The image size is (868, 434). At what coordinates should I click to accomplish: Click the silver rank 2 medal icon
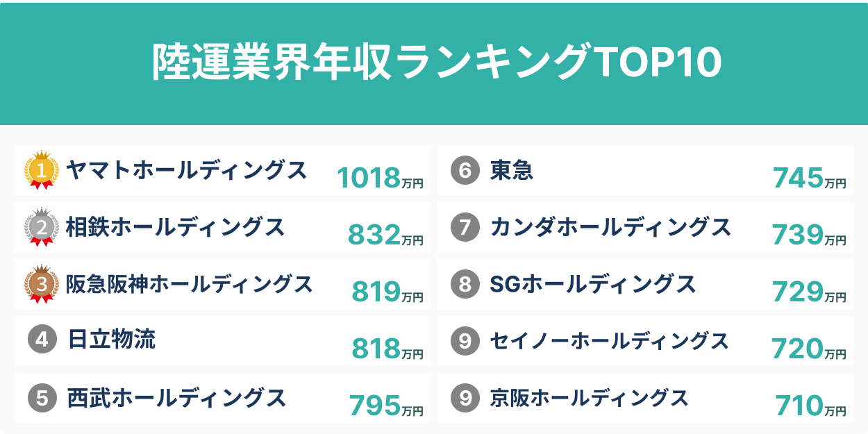pos(42,228)
